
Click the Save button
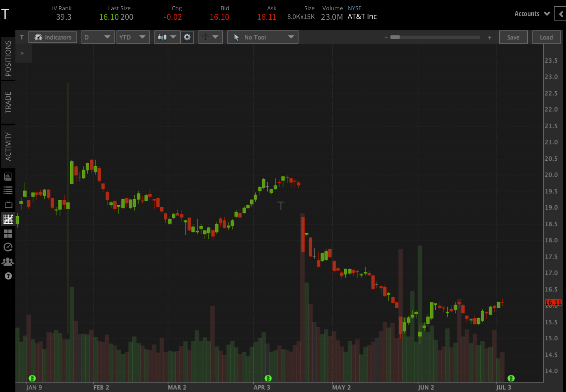click(x=513, y=37)
